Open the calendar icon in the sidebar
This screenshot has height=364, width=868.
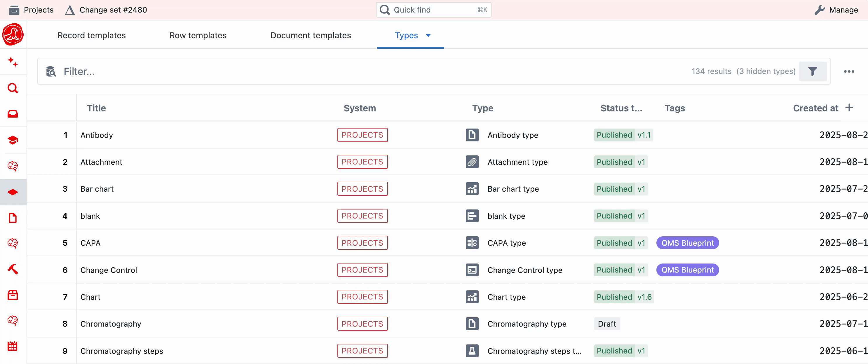point(13,346)
